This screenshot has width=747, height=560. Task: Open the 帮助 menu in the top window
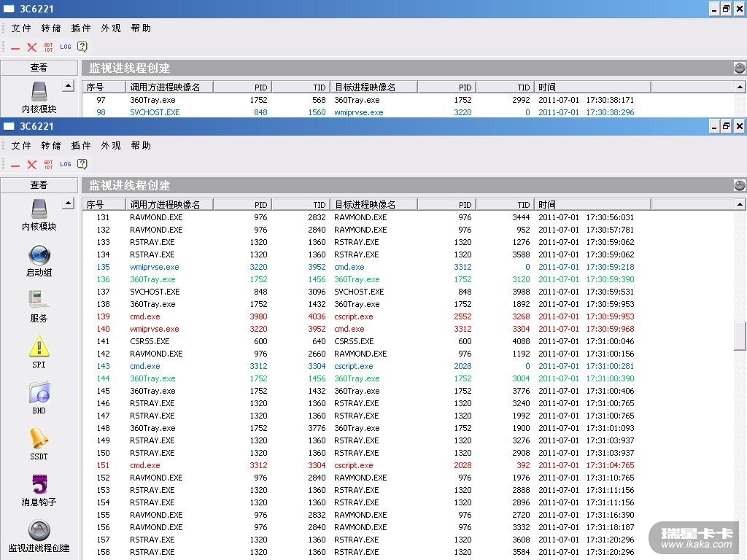(141, 28)
